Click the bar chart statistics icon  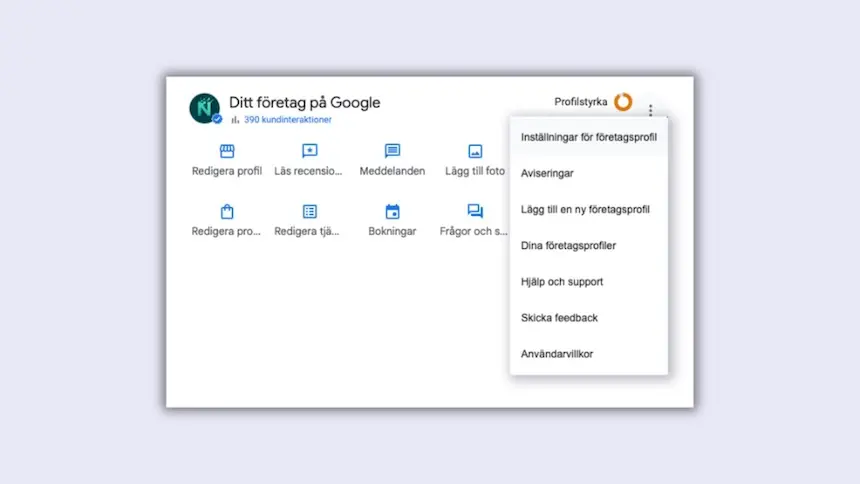pyautogui.click(x=235, y=120)
